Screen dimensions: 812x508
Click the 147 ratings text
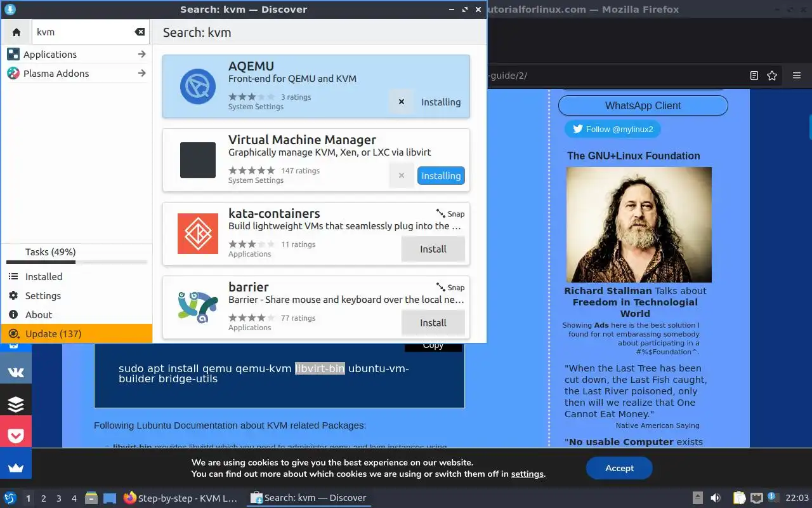300,171
